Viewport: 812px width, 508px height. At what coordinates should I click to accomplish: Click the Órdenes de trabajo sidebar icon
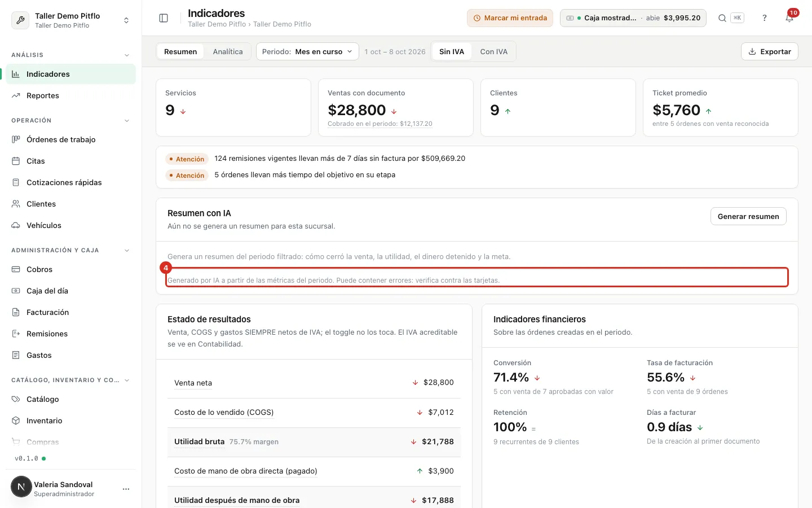(x=16, y=139)
